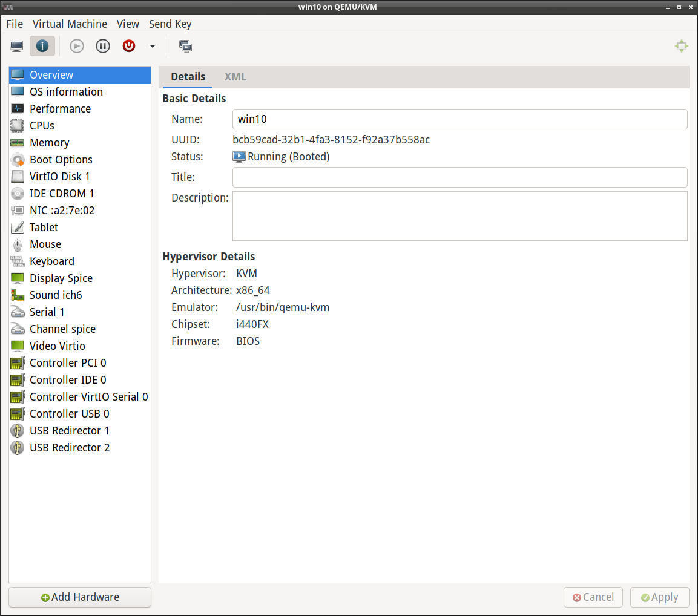Screen dimensions: 698x616
Task: Shut down the virtual machine power button
Action: point(129,46)
